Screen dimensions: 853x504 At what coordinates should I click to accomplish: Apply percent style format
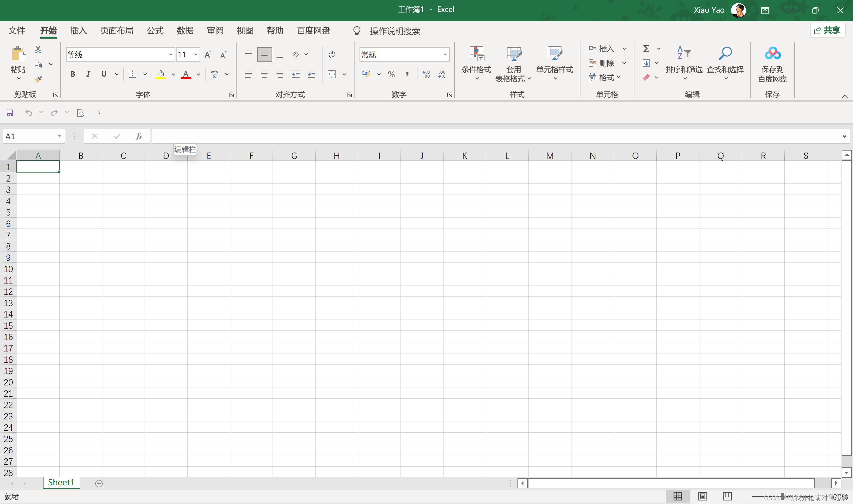[391, 74]
